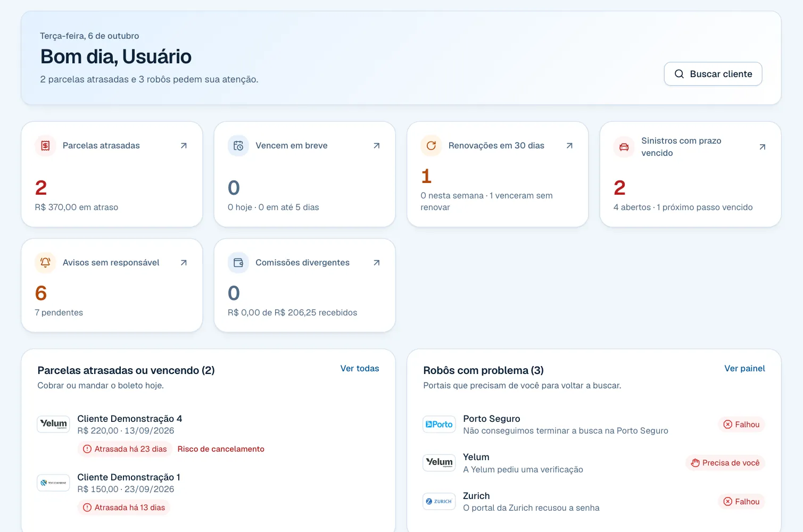Open Renovações em 30 dias arrow
This screenshot has width=803, height=532.
point(569,146)
